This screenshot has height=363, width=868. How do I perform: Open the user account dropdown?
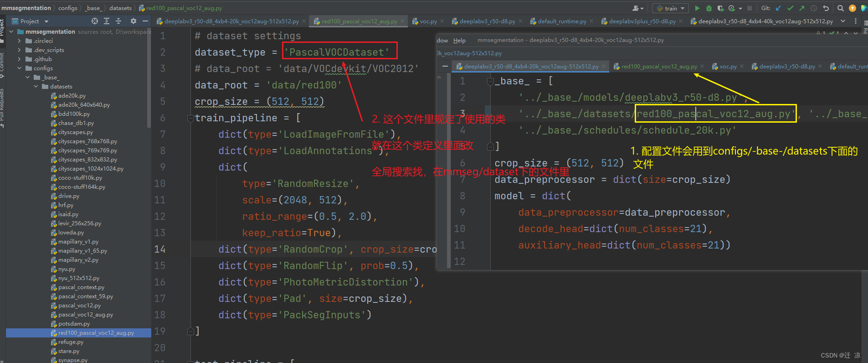[x=638, y=8]
